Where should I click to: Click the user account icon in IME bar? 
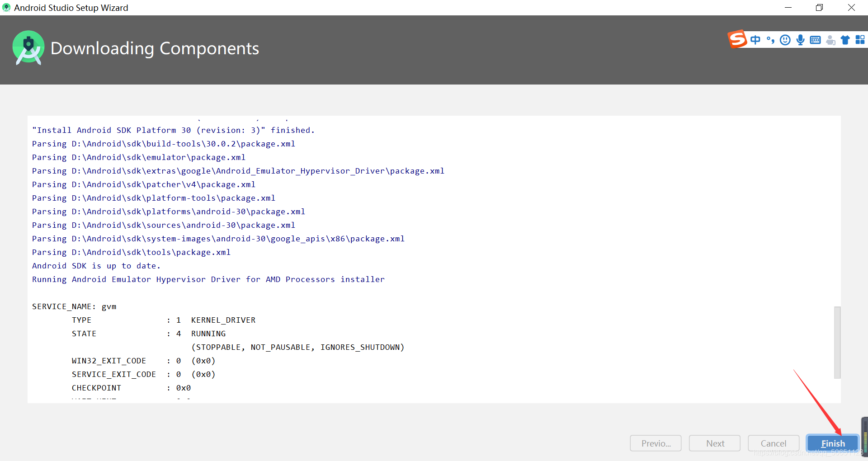click(x=830, y=40)
